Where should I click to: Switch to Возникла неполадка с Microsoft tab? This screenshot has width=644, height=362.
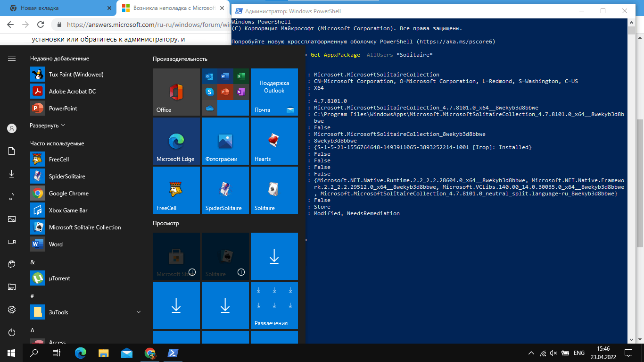pos(173,8)
